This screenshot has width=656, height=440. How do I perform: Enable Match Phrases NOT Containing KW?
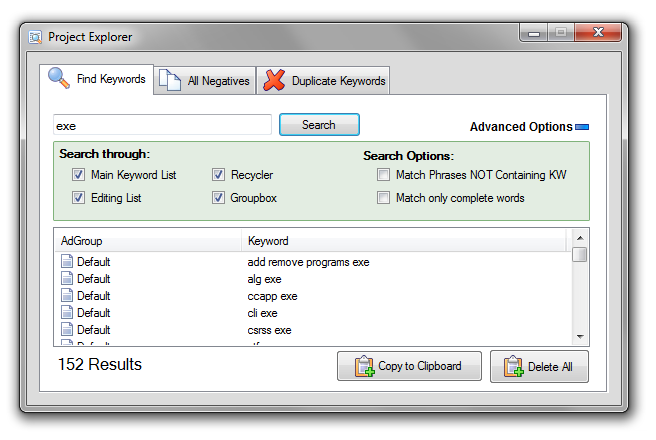tap(383, 175)
